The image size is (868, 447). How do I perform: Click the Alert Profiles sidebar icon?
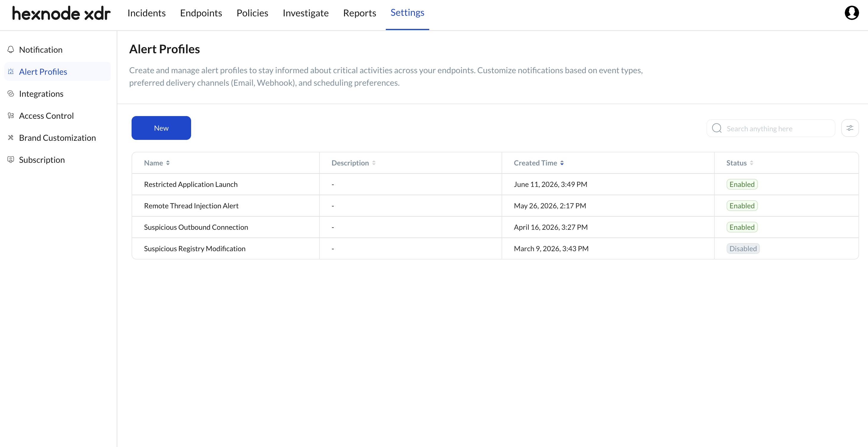coord(11,71)
